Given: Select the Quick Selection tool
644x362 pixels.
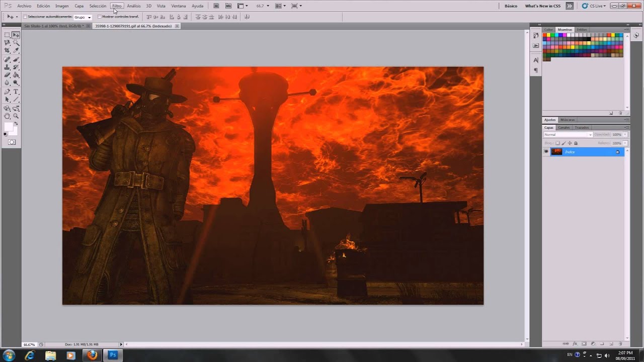Looking at the screenshot, I should [x=16, y=43].
